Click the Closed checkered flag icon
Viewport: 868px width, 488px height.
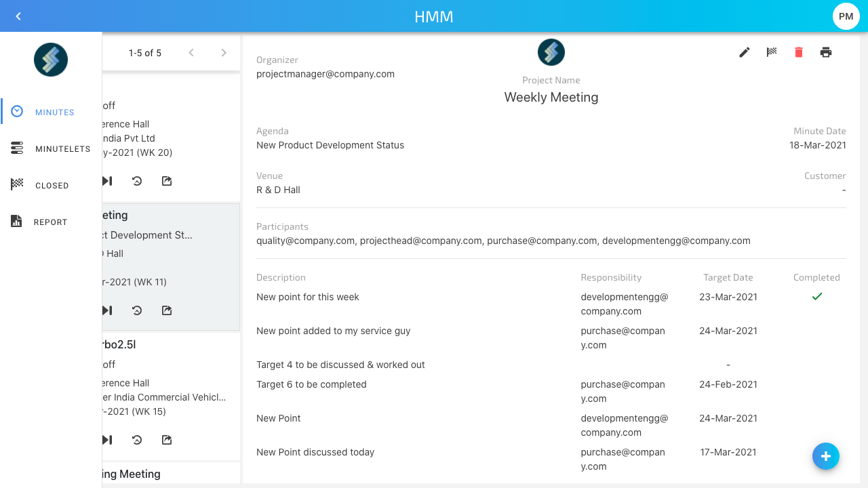click(x=17, y=184)
